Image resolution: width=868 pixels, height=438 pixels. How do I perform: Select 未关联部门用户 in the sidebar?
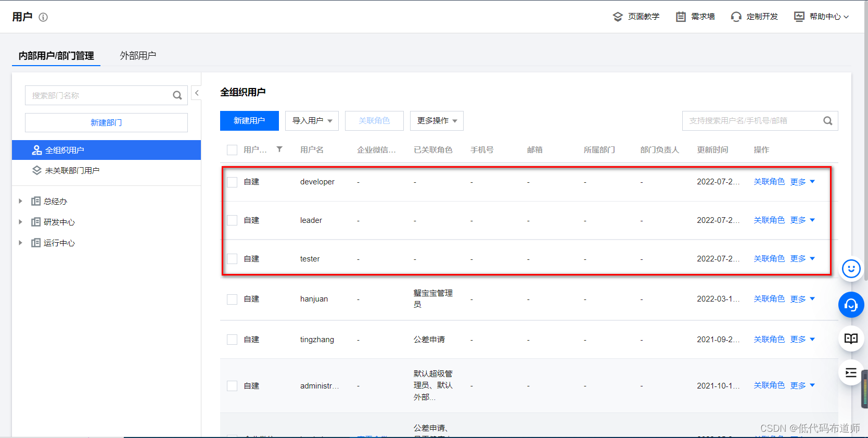click(x=106, y=170)
